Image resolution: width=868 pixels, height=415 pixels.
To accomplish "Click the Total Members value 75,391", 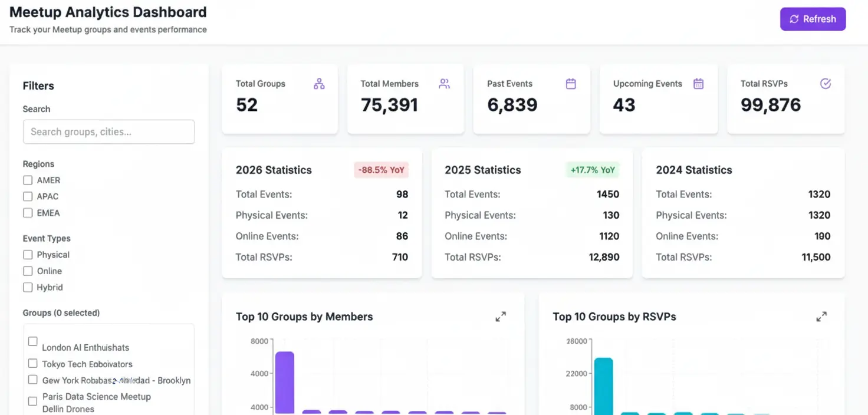I will click(x=390, y=105).
